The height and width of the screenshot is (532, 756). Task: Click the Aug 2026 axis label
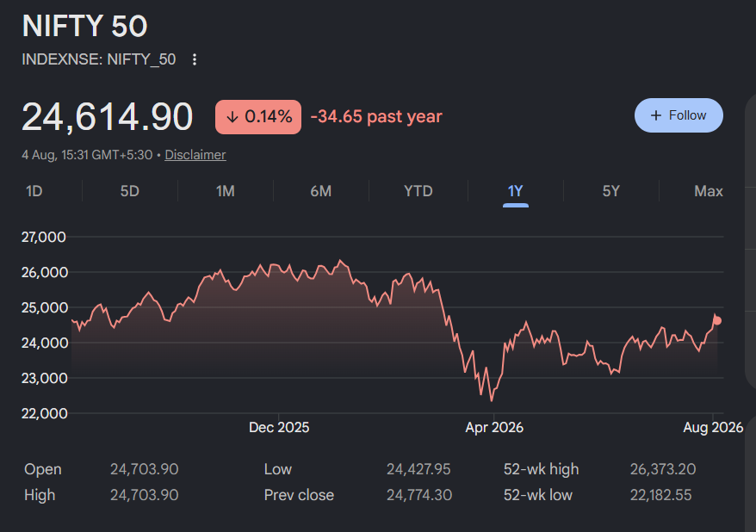click(713, 428)
